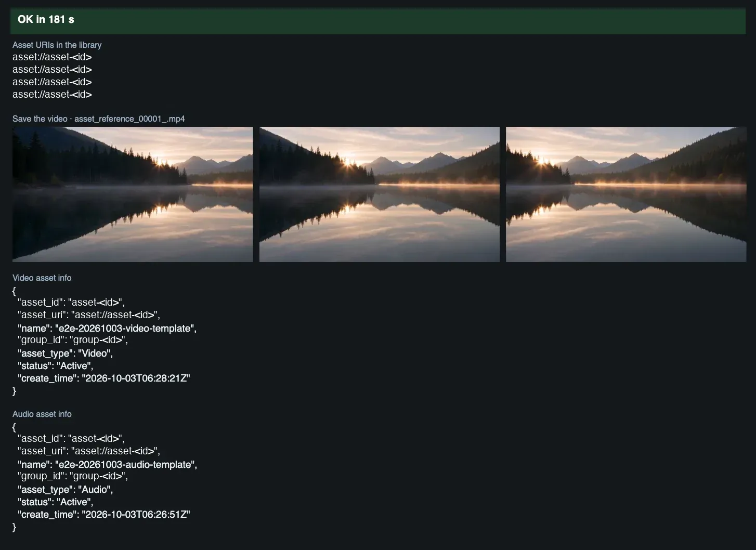This screenshot has height=550, width=756.
Task: Select create_time "2026-10-03T06:26:51Z"
Action: 136,515
